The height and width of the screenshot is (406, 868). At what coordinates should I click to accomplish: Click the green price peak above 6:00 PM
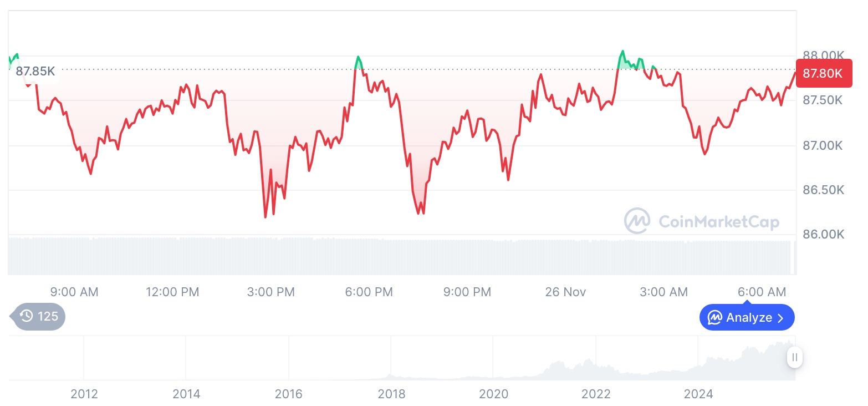pyautogui.click(x=359, y=60)
